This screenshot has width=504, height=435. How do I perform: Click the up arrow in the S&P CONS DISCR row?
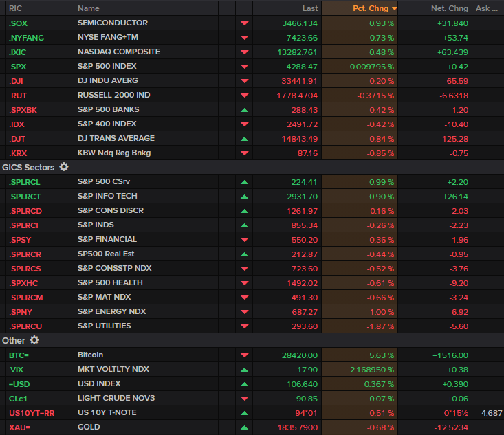click(x=245, y=211)
